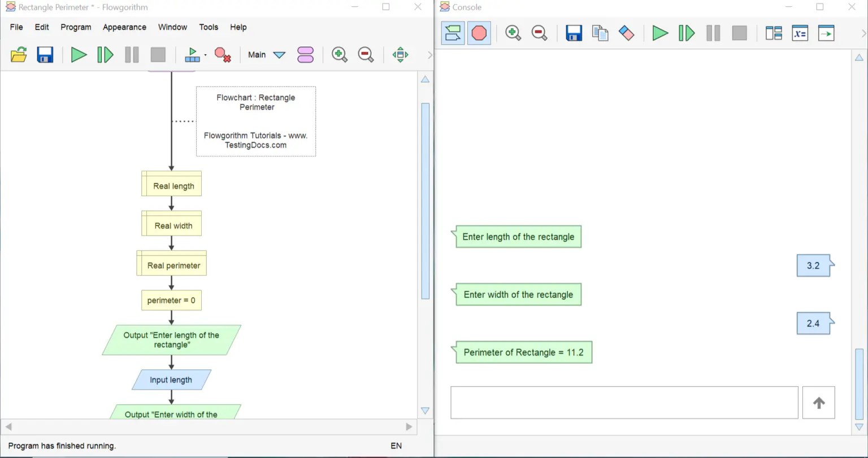Viewport: 868px width, 458px height.
Task: Copy the Console output to clipboard
Action: (600, 33)
